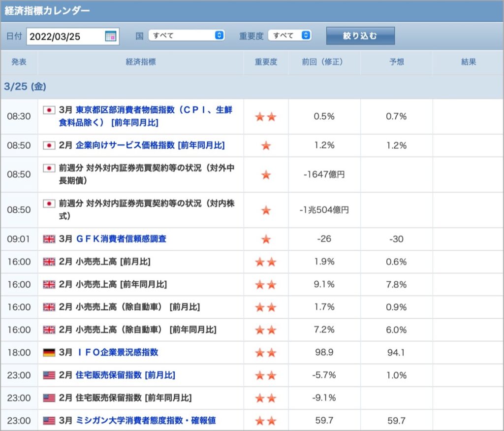Image resolution: width=504 pixels, height=431 pixels.
Task: Click previous value -1647億円
Action: point(324,175)
